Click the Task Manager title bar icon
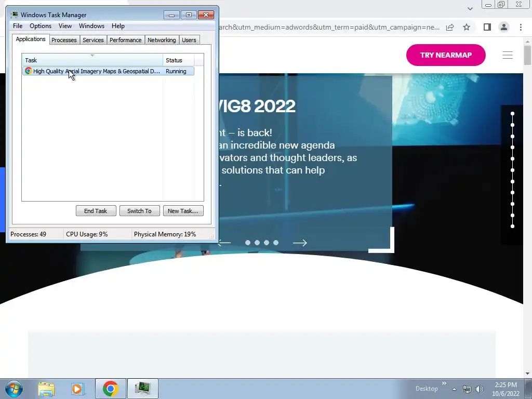Screen dimensions: 532x399 [14, 15]
